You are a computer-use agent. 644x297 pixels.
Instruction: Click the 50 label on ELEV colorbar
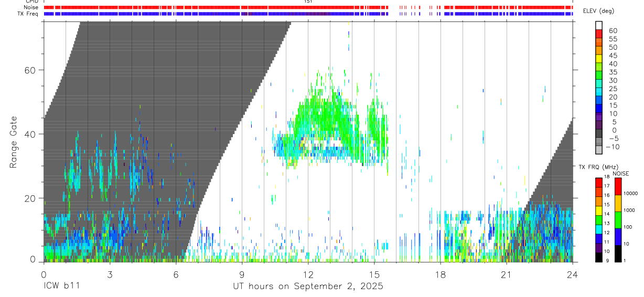tap(613, 47)
